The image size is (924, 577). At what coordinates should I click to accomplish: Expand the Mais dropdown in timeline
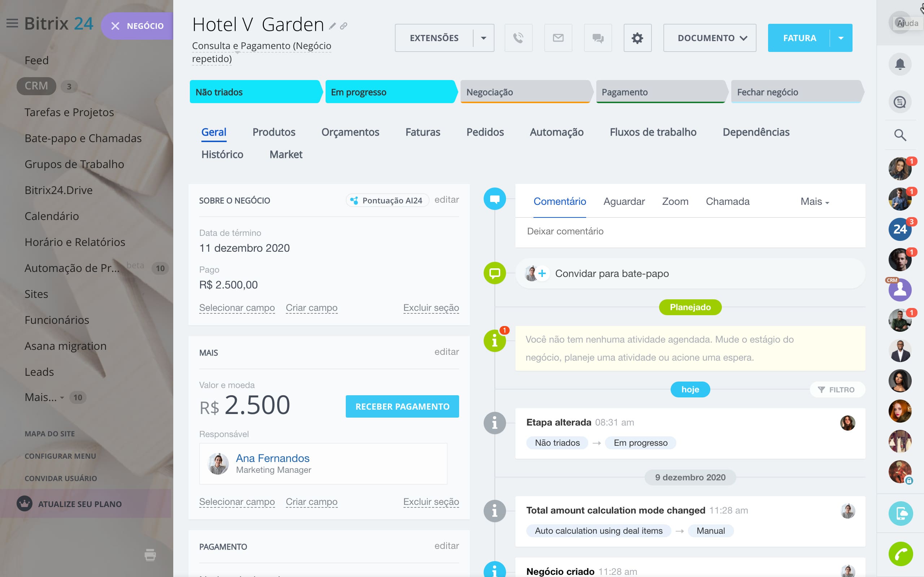pyautogui.click(x=814, y=202)
